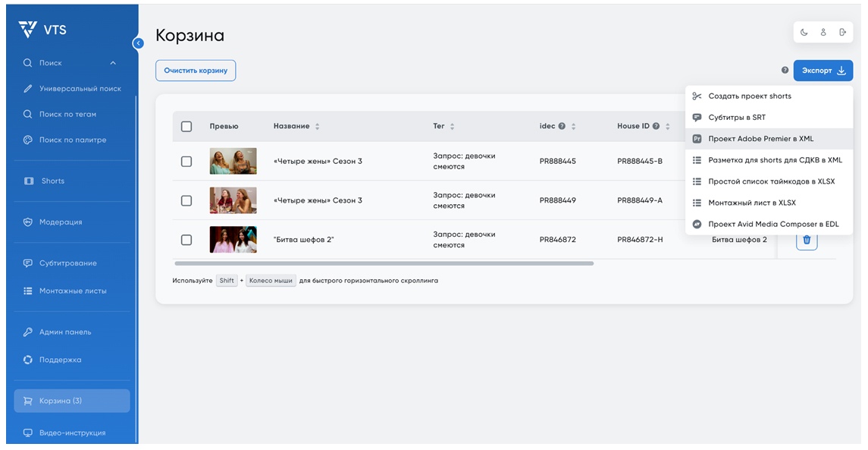This screenshot has width=868, height=450.
Task: Click the info icon beside House ID
Action: [x=656, y=126]
